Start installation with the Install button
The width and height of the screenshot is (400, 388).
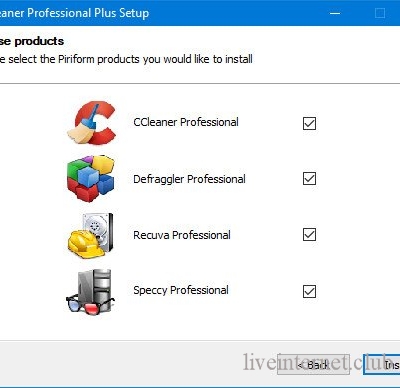point(382,365)
